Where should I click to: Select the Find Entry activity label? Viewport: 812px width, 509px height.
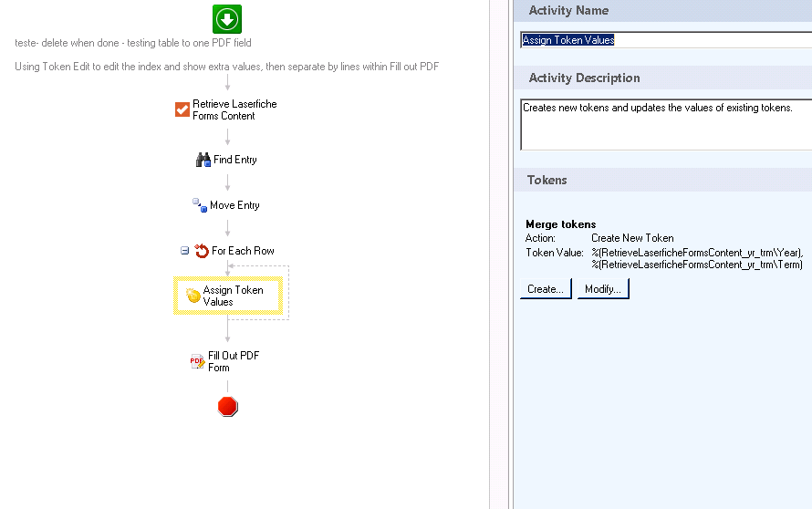tap(235, 160)
